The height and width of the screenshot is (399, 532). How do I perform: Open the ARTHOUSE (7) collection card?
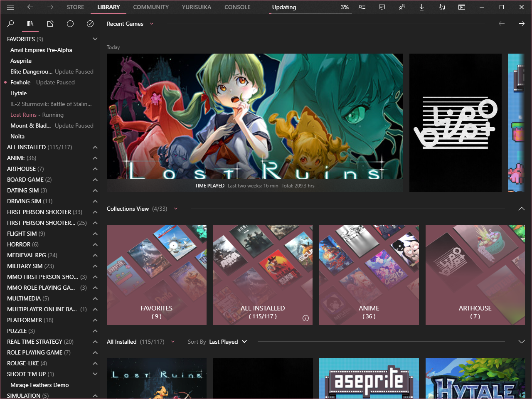point(475,275)
